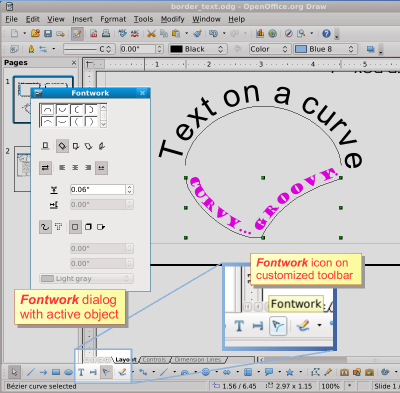Close the Fontwork dialog
This screenshot has height=393, width=400.
click(143, 93)
